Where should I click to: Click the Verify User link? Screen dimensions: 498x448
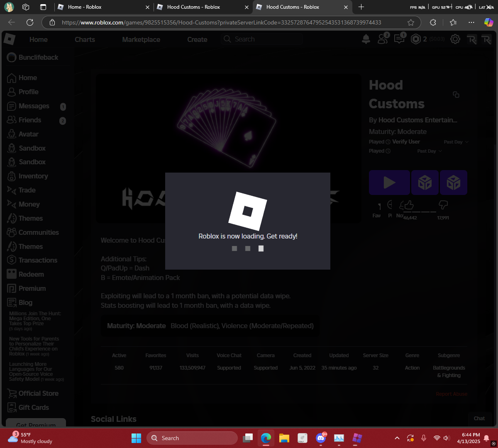pyautogui.click(x=406, y=142)
